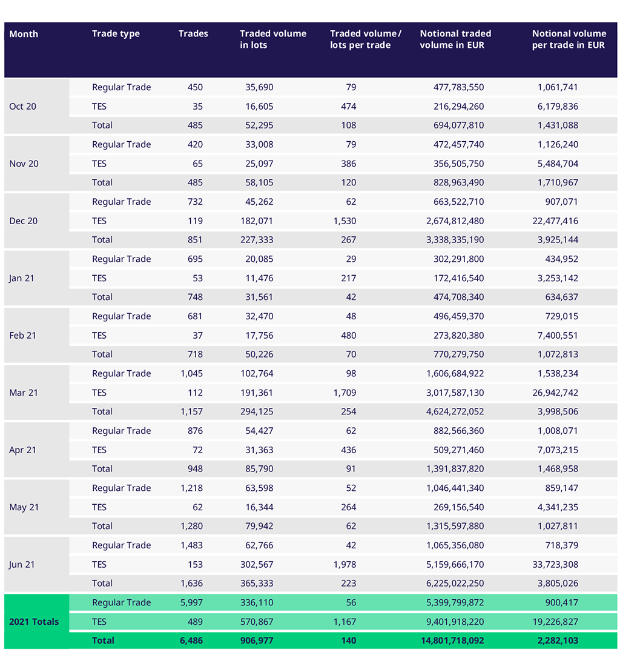
Task: Click Jan 21 total notional value 474,708,340
Action: pyautogui.click(x=455, y=297)
